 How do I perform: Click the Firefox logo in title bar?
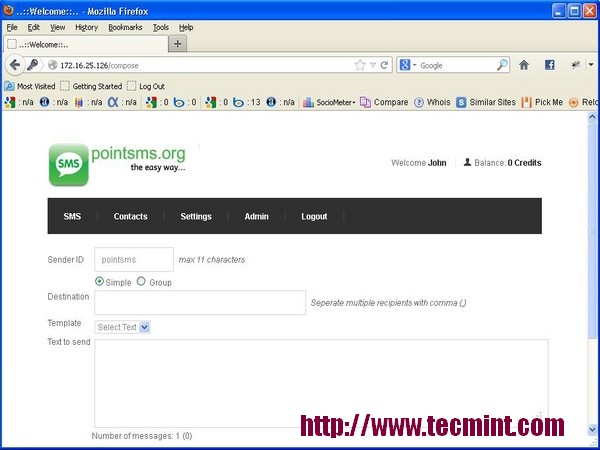click(8, 10)
